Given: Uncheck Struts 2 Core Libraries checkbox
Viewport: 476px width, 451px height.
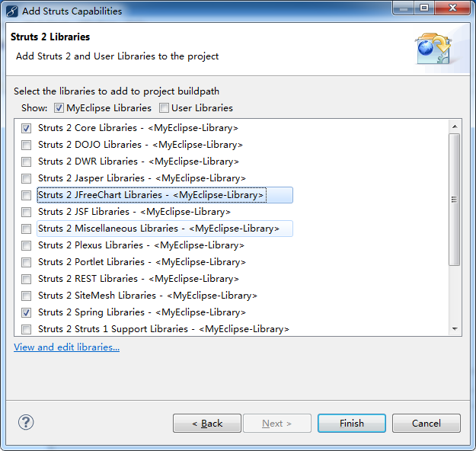Looking at the screenshot, I should point(27,128).
